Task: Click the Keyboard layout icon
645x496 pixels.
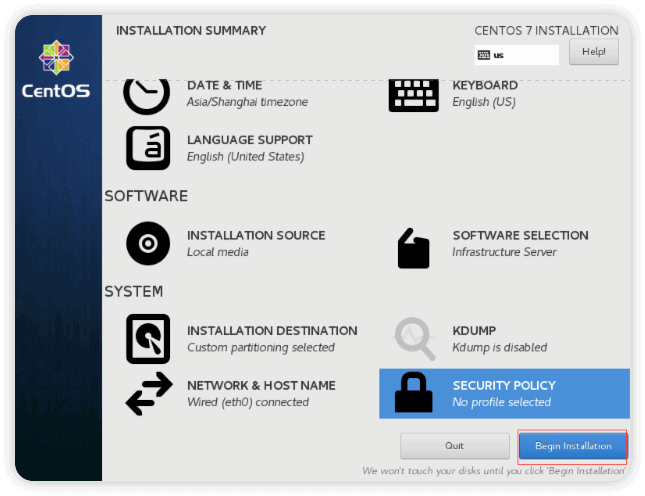Action: (413, 95)
